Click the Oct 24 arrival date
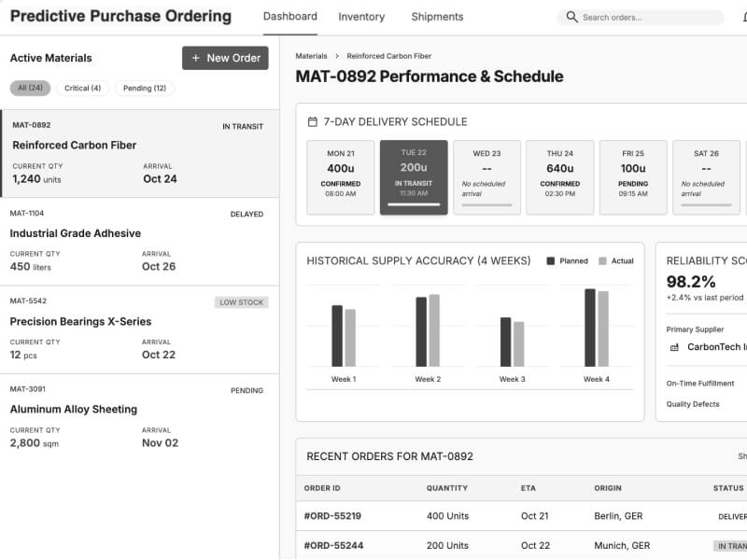This screenshot has height=560, width=747. pos(160,179)
